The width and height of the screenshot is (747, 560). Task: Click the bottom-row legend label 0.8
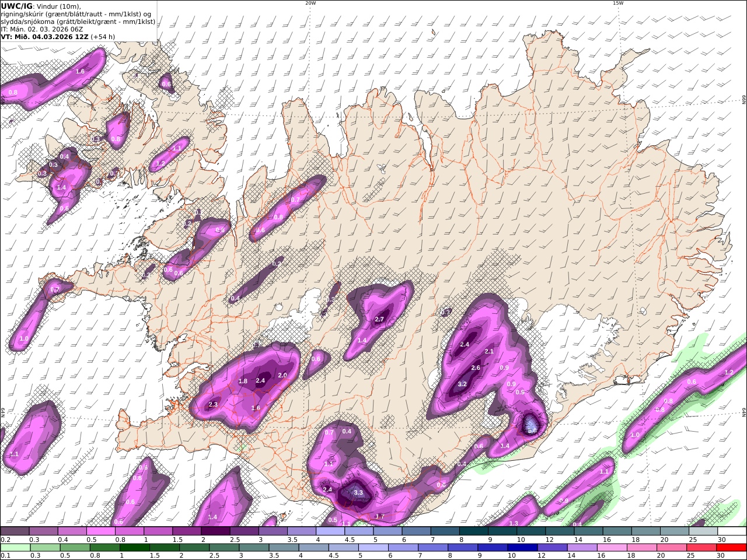pos(95,556)
